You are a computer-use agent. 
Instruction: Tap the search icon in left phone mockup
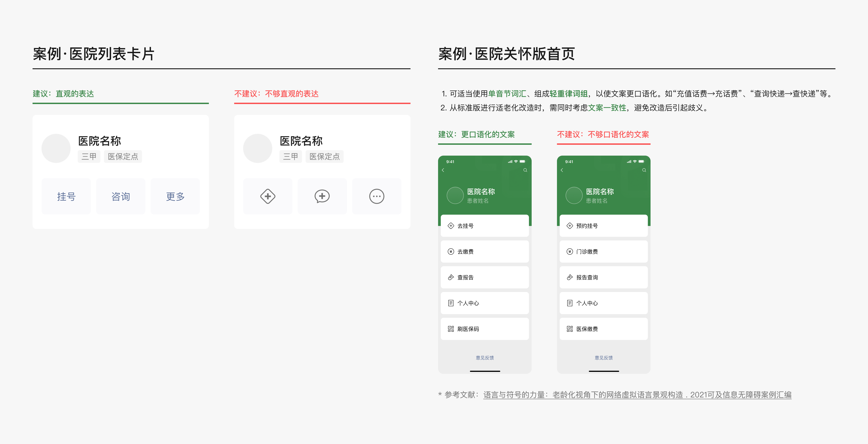pyautogui.click(x=525, y=170)
